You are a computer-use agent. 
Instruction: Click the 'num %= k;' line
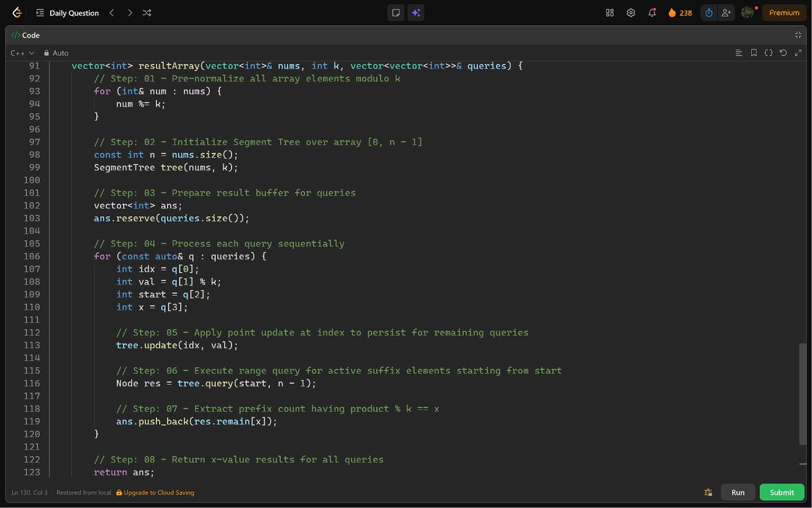[141, 104]
